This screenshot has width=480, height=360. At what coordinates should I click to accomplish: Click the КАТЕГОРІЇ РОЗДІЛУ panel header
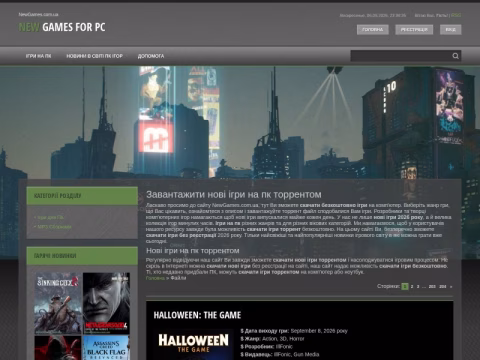coord(82,196)
